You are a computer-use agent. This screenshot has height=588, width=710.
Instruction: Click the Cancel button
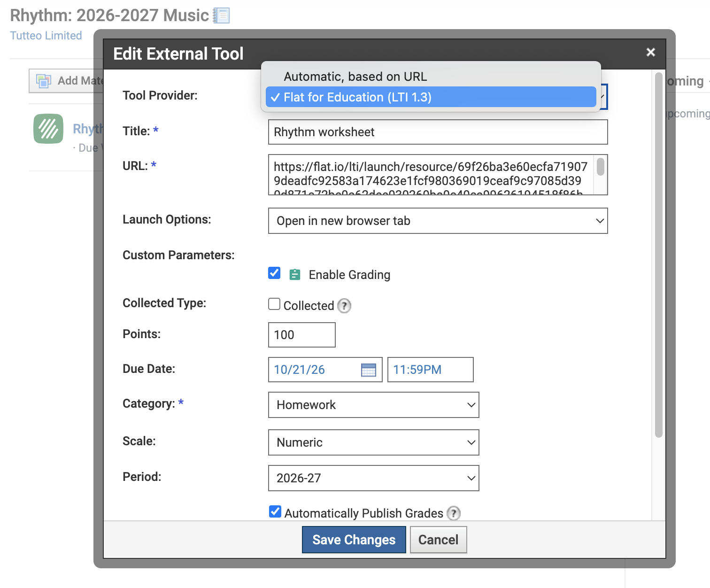438,540
